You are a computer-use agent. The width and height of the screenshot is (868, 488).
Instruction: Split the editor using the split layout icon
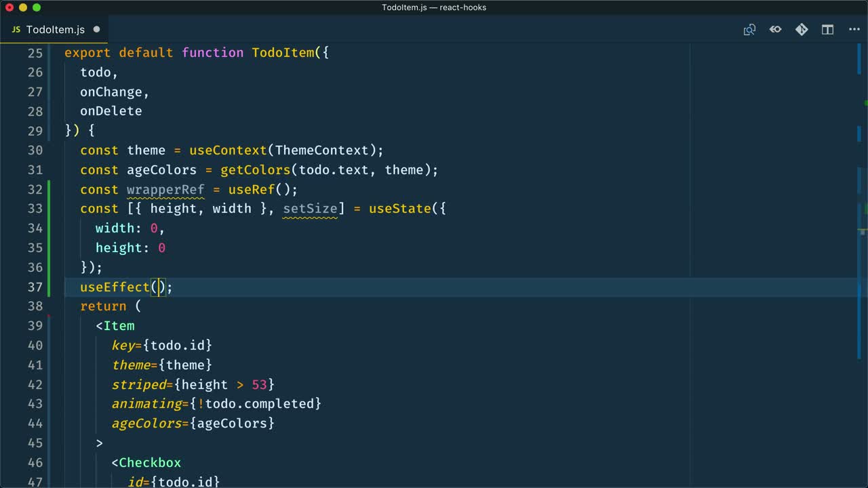(827, 29)
